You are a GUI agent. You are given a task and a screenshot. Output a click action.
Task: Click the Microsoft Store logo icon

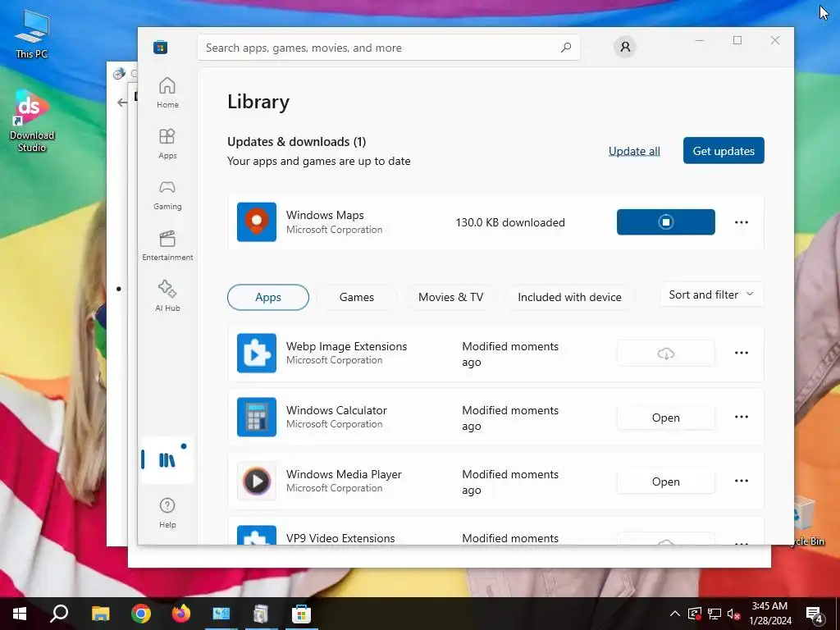(160, 47)
